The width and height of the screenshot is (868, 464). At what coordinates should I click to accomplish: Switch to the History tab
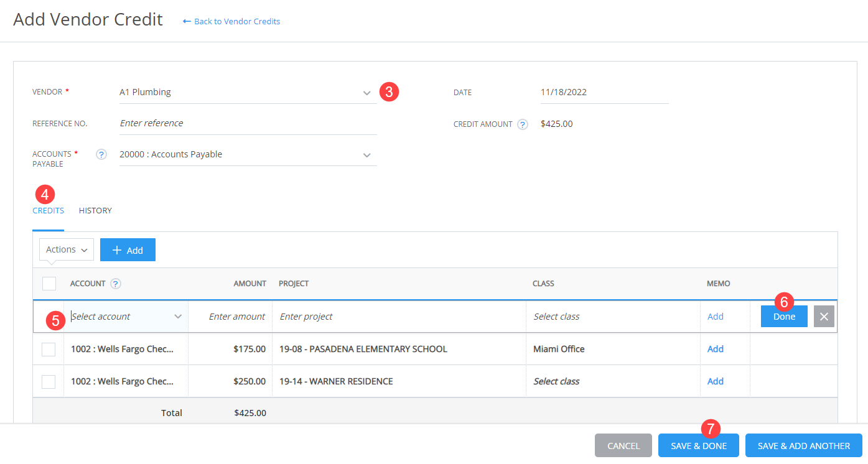95,211
